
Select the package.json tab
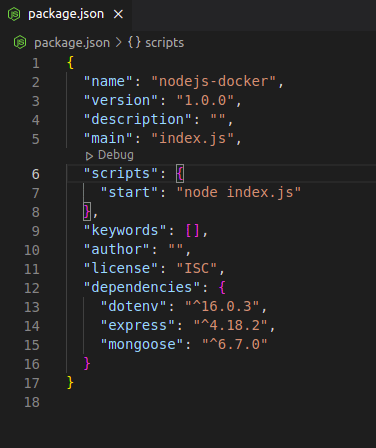(x=66, y=14)
